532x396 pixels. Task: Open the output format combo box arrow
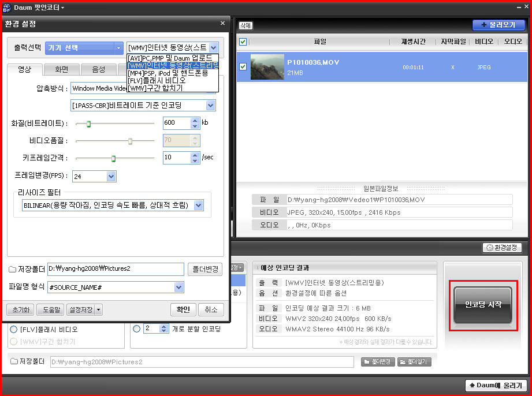213,48
